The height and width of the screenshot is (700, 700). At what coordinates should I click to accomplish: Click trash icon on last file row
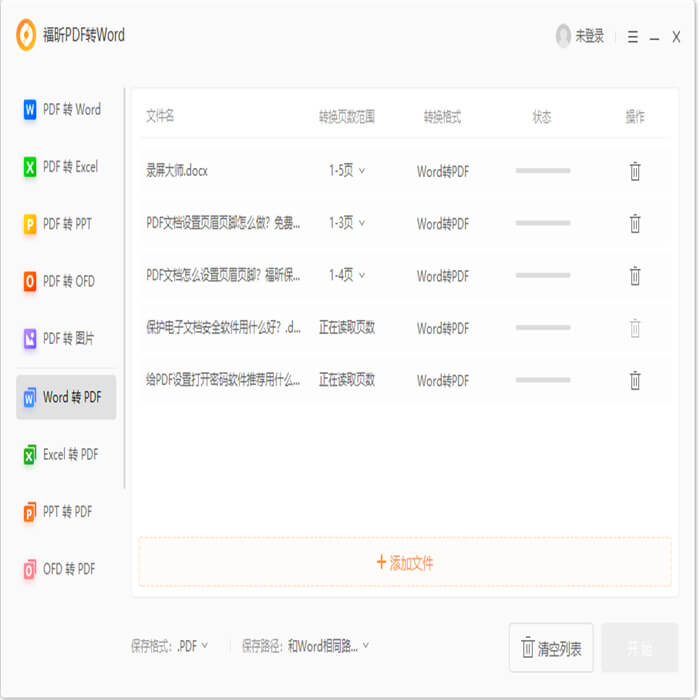[634, 380]
